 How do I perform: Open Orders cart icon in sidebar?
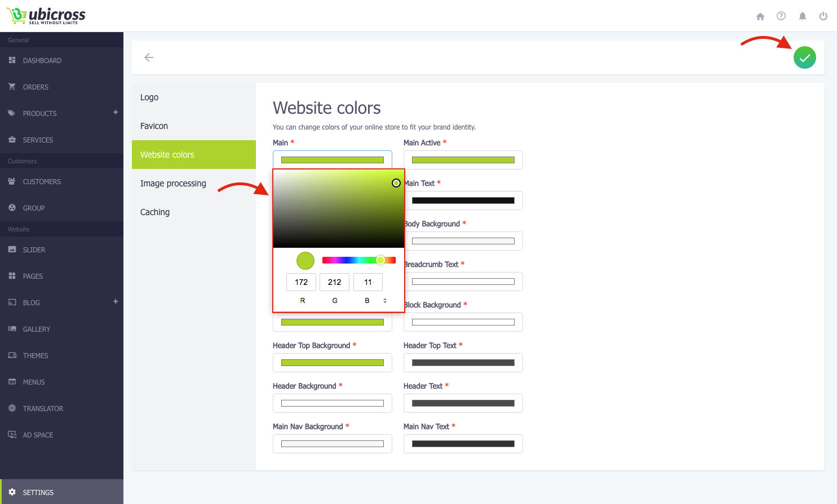[x=12, y=86]
